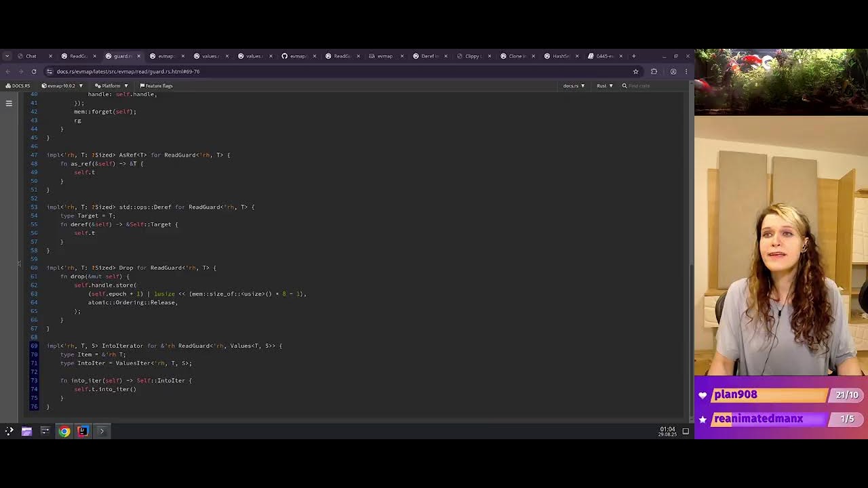Jump to source line number 69
Screen dimensions: 868x488
pos(34,346)
